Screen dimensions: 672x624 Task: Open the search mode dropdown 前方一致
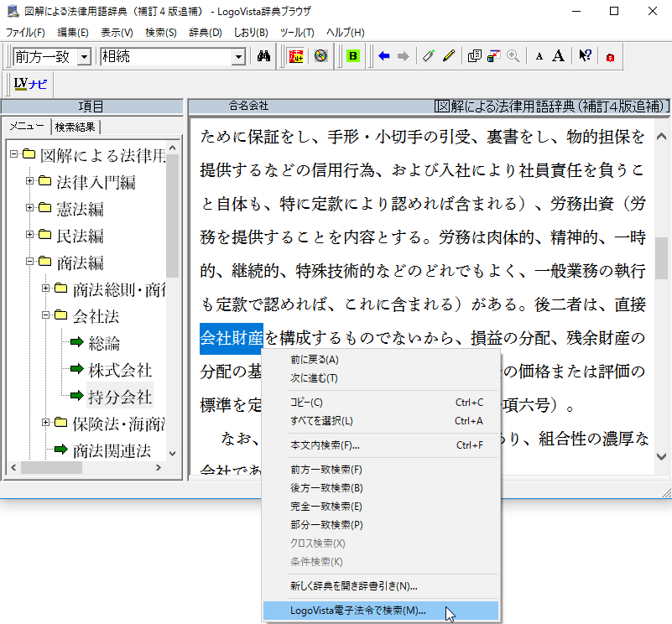click(84, 57)
